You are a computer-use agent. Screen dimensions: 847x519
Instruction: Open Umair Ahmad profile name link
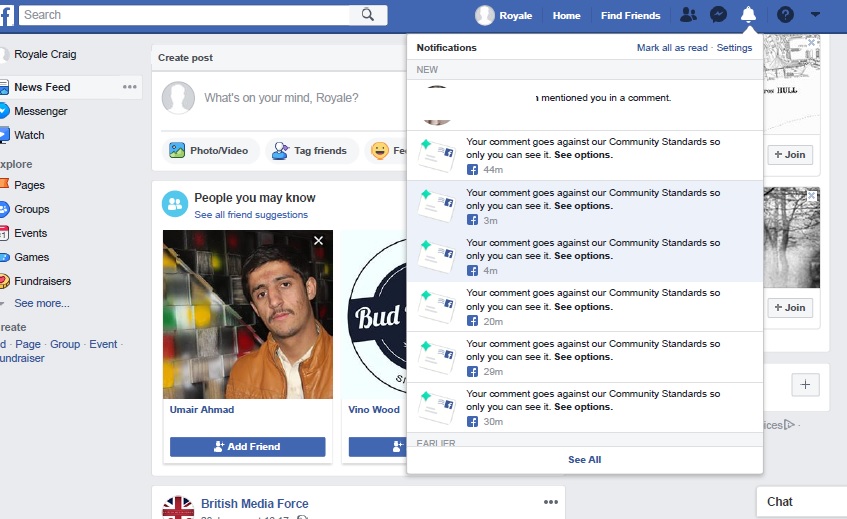(x=202, y=409)
